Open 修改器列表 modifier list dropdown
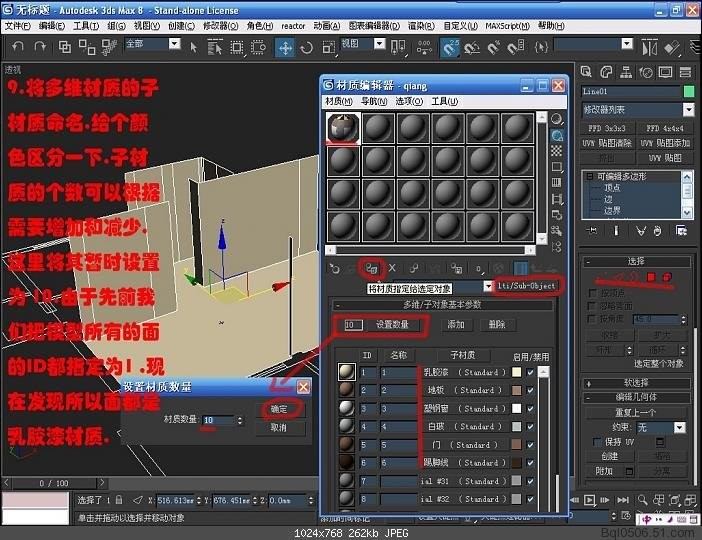Viewport: 702px width, 540px height. coord(689,109)
